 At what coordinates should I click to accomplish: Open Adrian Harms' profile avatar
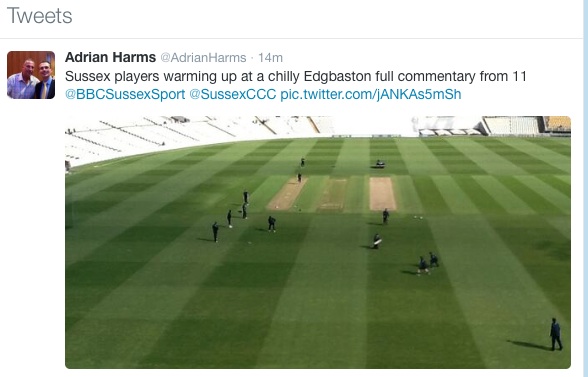pyautogui.click(x=31, y=75)
